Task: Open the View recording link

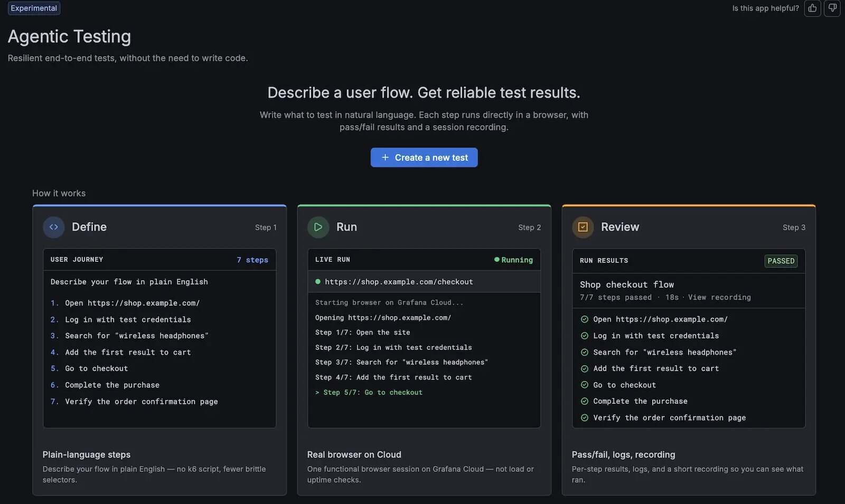Action: click(719, 297)
